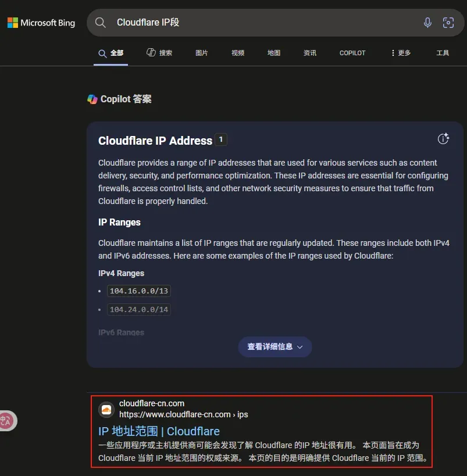
Task: Click the Copilot feedback icon in answer card
Action: [x=443, y=138]
